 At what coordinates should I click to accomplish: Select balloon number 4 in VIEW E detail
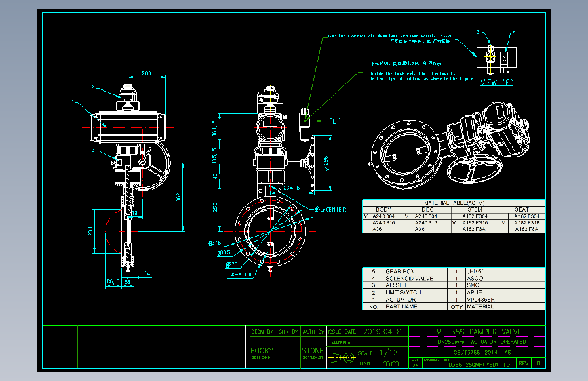pyautogui.click(x=515, y=33)
